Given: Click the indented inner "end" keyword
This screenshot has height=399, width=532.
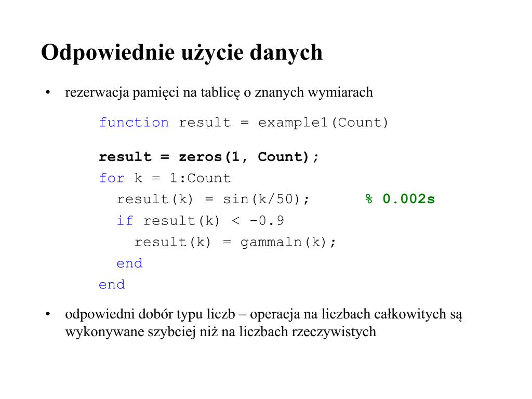Looking at the screenshot, I should [x=129, y=263].
